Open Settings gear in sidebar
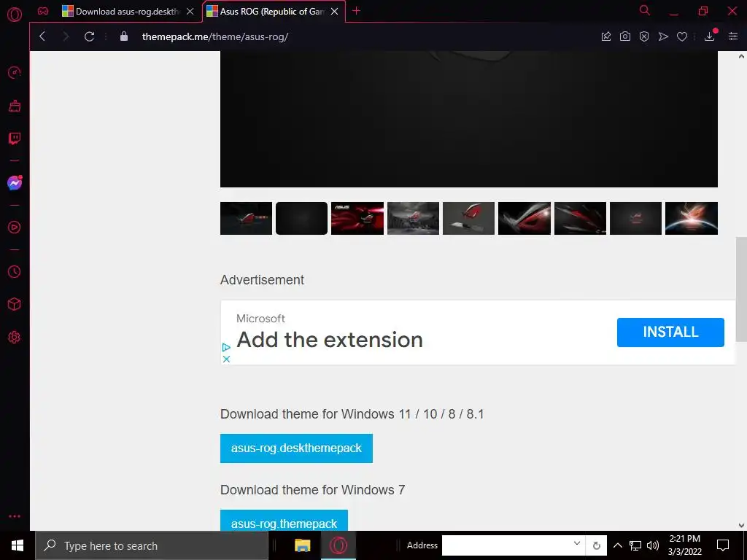The image size is (747, 560). click(15, 337)
